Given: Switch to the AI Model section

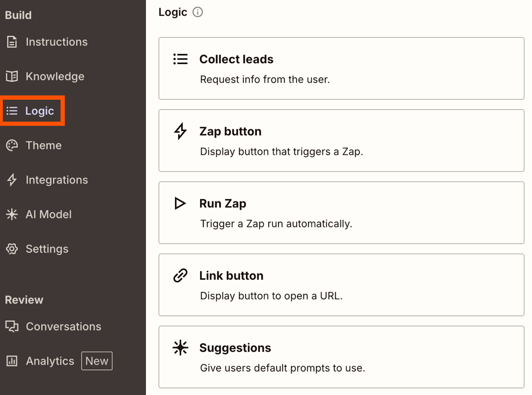Looking at the screenshot, I should click(x=49, y=215).
